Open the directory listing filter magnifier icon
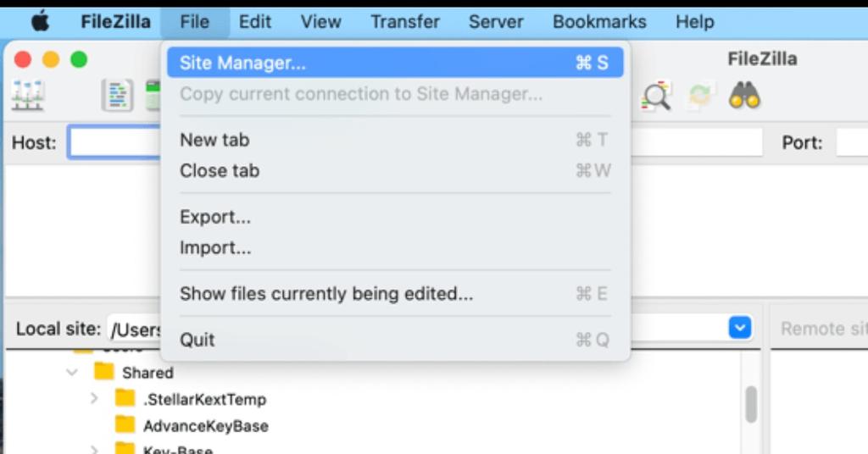 click(x=657, y=96)
